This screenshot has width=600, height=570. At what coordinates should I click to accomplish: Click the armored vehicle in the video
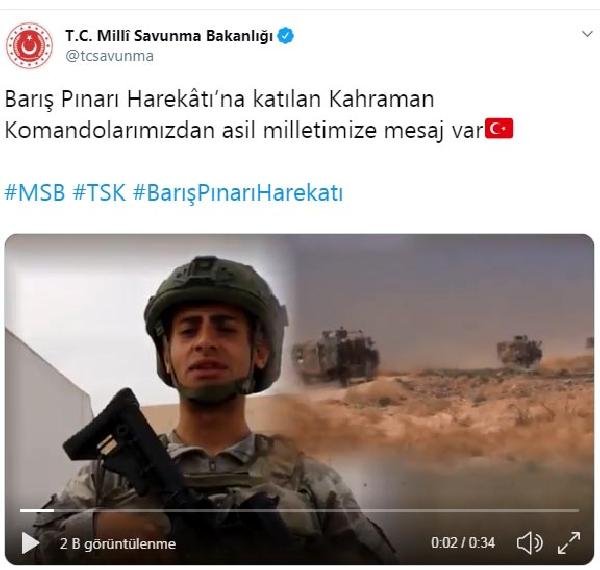pyautogui.click(x=336, y=356)
